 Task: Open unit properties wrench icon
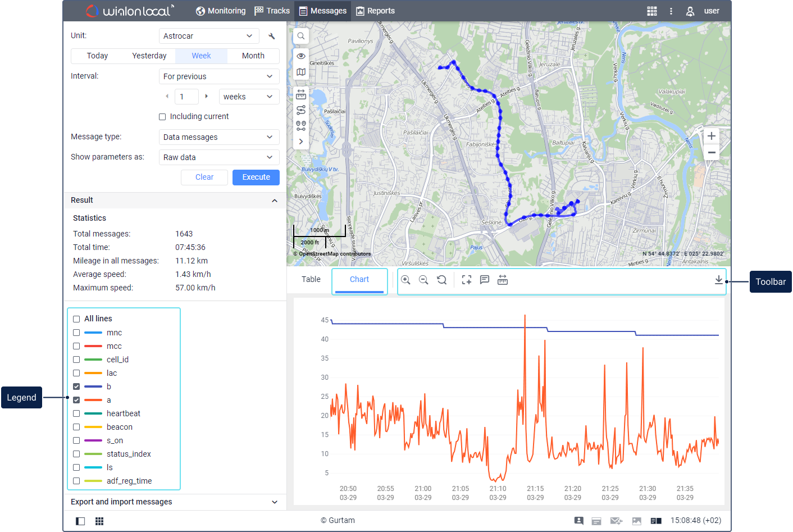(x=272, y=36)
